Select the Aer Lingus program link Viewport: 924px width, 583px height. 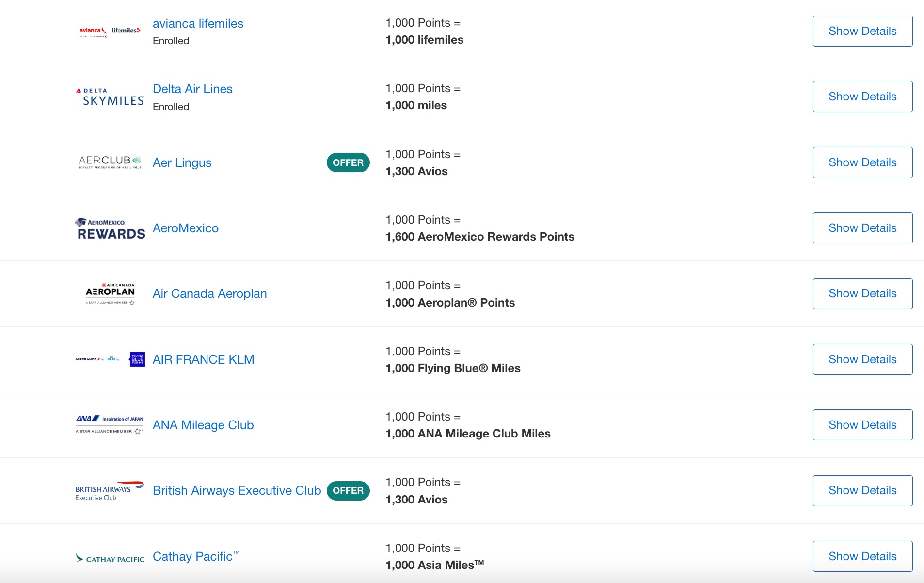pyautogui.click(x=181, y=162)
